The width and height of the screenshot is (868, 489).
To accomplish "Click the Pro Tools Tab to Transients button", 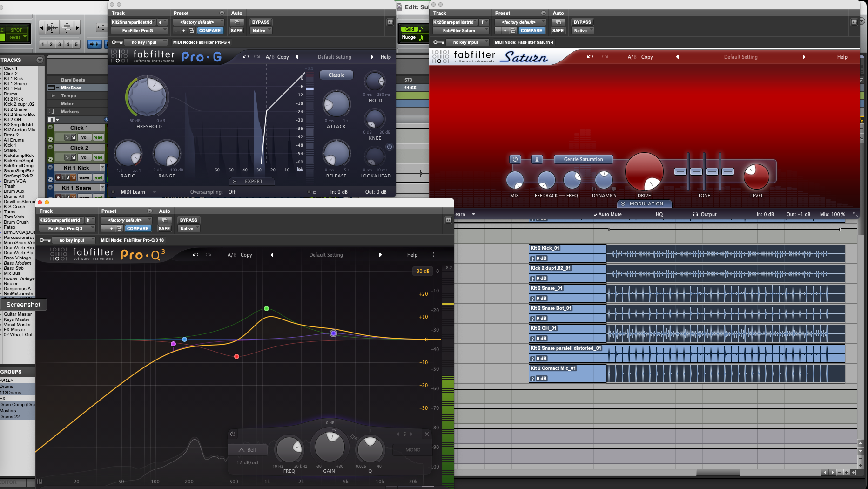I will (x=95, y=44).
